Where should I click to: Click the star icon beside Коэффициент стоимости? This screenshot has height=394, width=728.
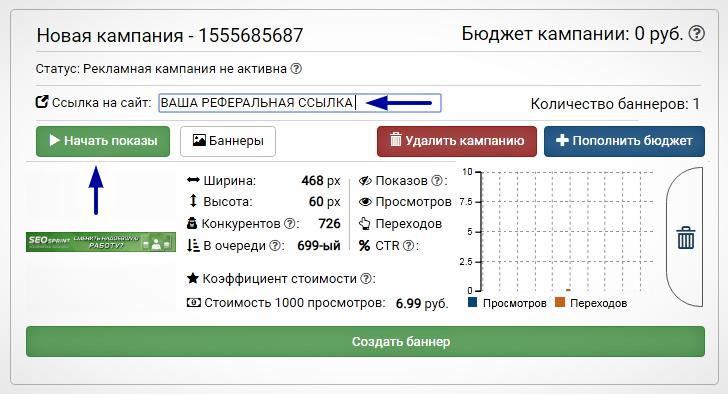click(193, 278)
